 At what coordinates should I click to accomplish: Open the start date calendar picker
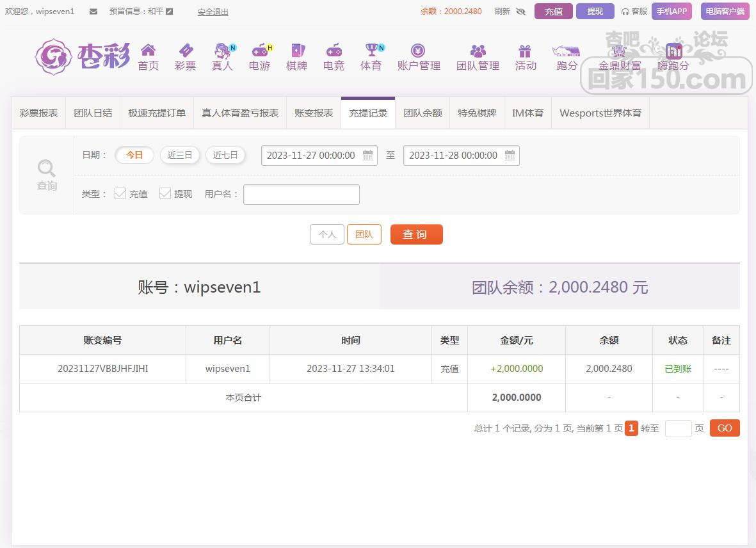(x=367, y=155)
